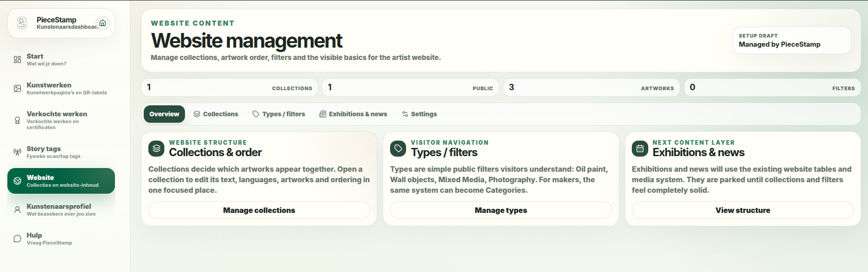Click the Collections & order layers icon
The height and width of the screenshot is (272, 868).
[157, 148]
